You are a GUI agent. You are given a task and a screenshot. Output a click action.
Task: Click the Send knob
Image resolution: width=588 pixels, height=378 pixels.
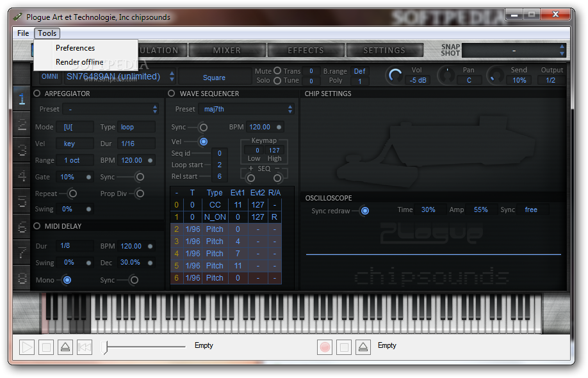tap(495, 76)
